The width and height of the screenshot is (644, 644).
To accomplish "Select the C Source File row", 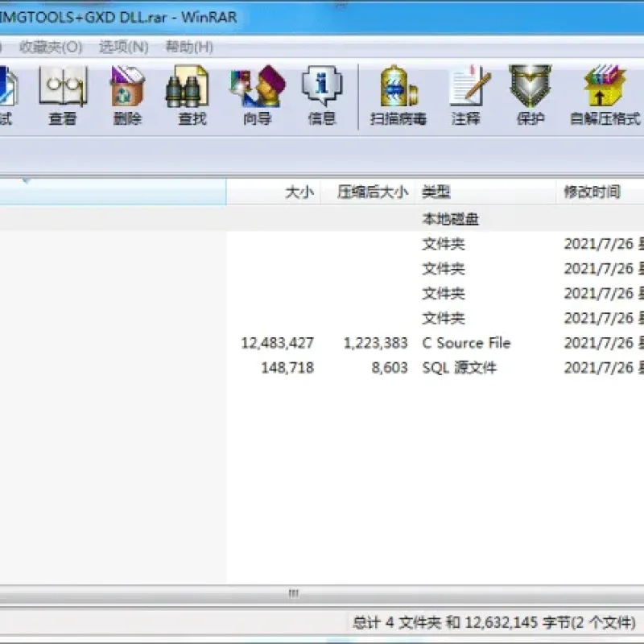I will pos(322,343).
